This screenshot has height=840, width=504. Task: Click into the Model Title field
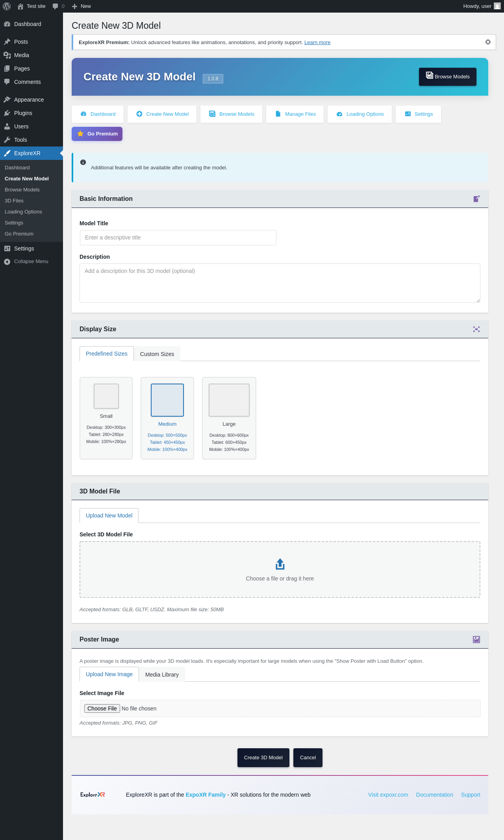[178, 238]
